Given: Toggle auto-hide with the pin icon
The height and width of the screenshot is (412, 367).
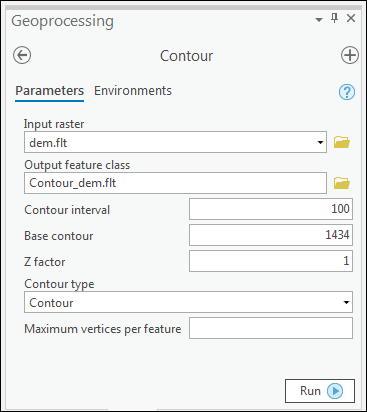Looking at the screenshot, I should [334, 18].
